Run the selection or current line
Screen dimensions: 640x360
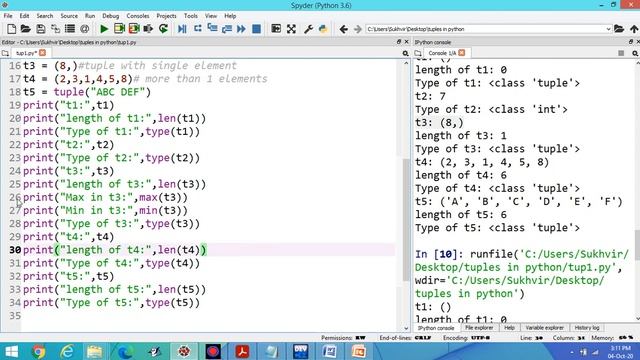pos(148,29)
